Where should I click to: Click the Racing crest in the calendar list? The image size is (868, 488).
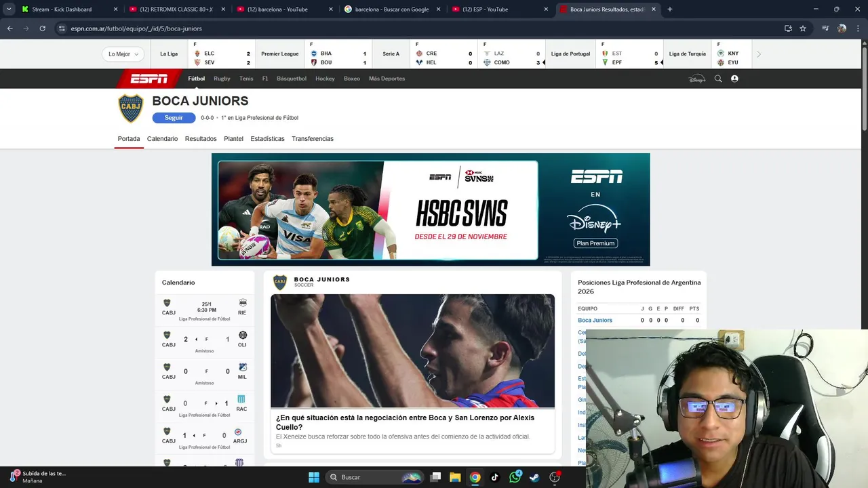point(241,399)
